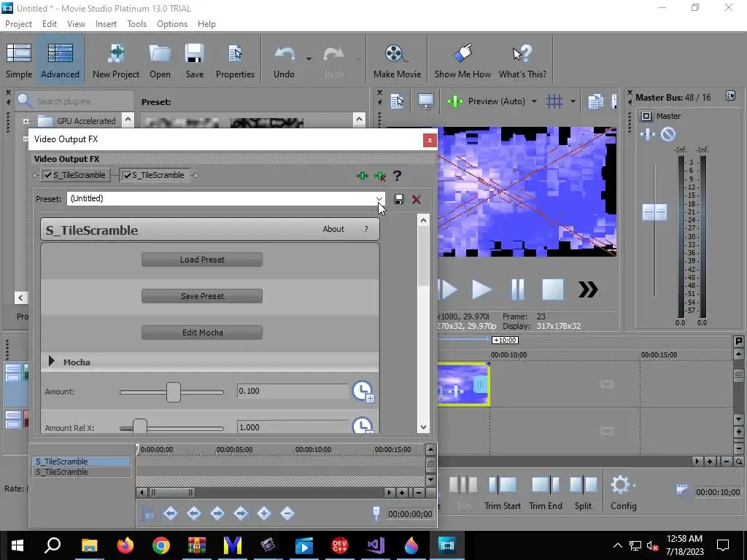Split the clip at cursor
The height and width of the screenshot is (560, 747).
point(583,493)
